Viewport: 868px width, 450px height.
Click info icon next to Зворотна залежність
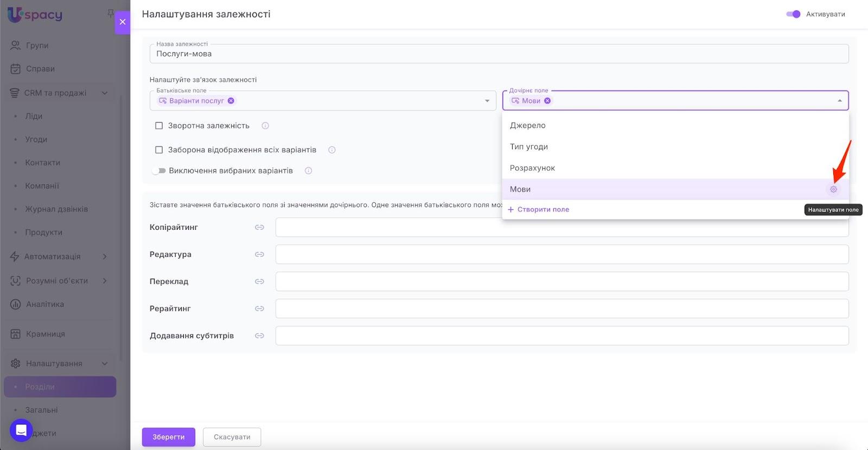(265, 126)
